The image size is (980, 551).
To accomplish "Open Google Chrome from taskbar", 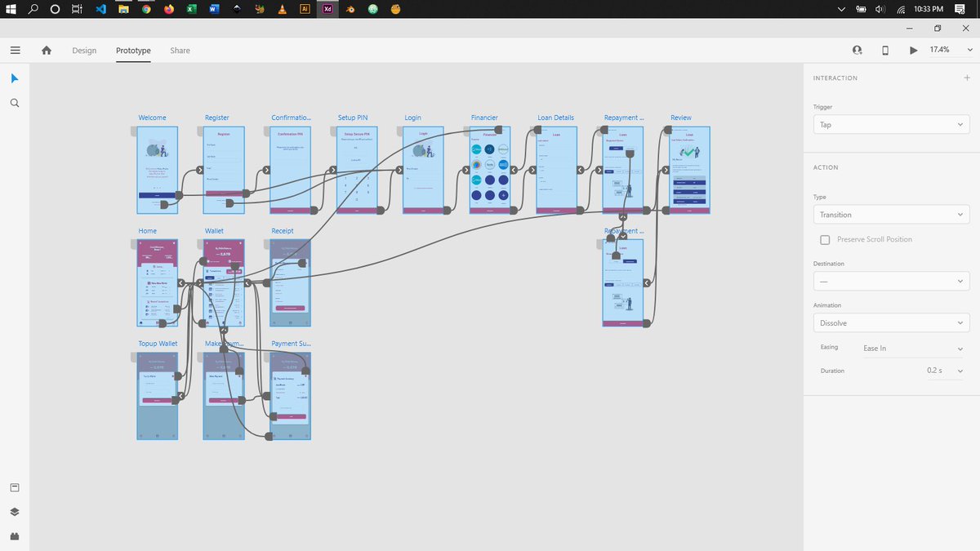I will pyautogui.click(x=146, y=9).
